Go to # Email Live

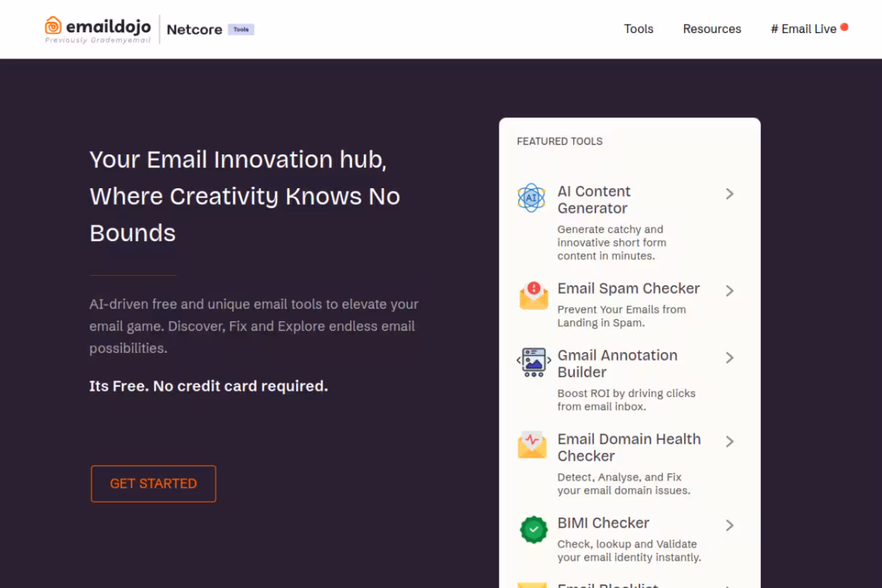point(803,29)
